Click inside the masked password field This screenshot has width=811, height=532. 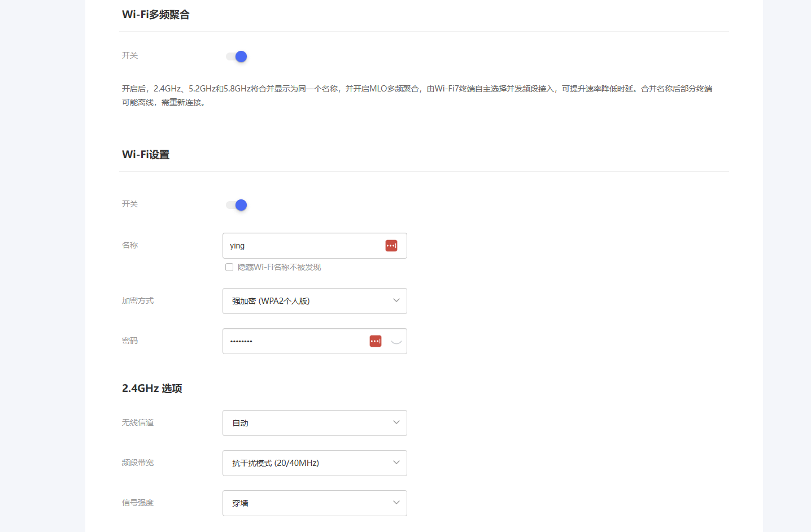click(x=294, y=341)
